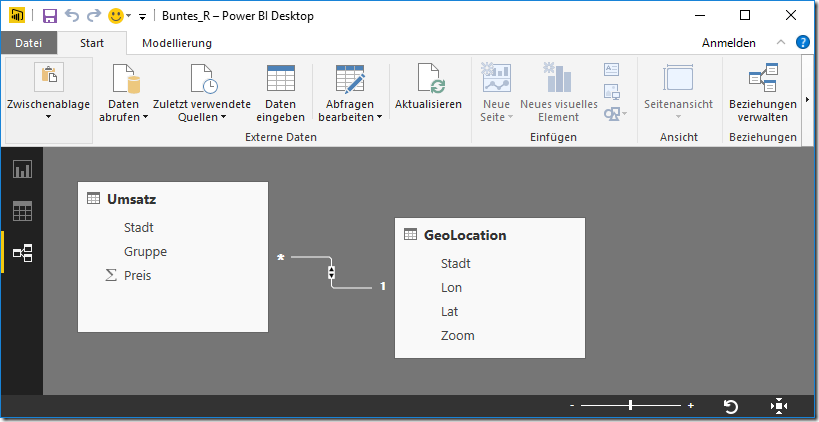Click the zoom slider handle
The width and height of the screenshot is (819, 422).
pyautogui.click(x=631, y=405)
